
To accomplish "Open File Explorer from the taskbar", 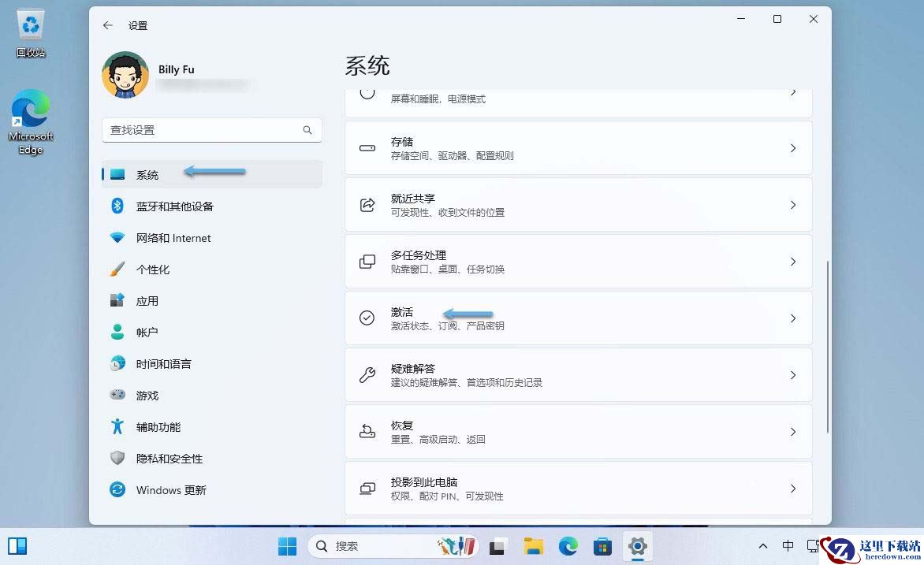I will point(533,546).
